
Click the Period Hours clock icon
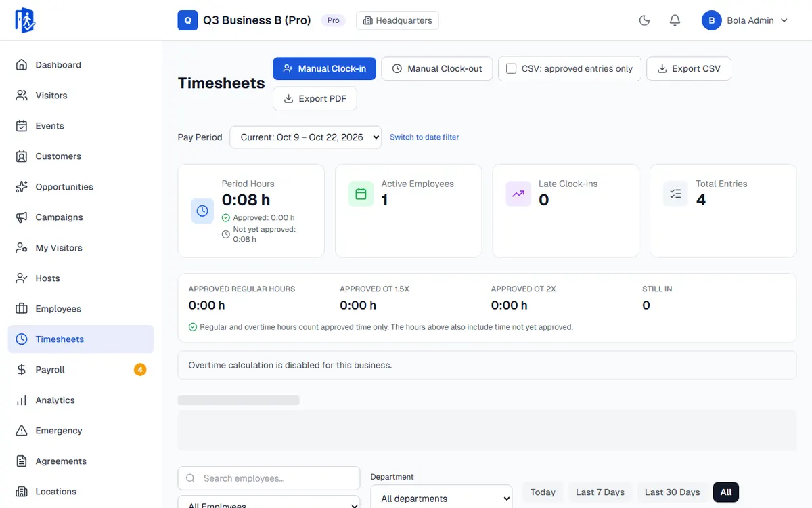click(x=202, y=211)
